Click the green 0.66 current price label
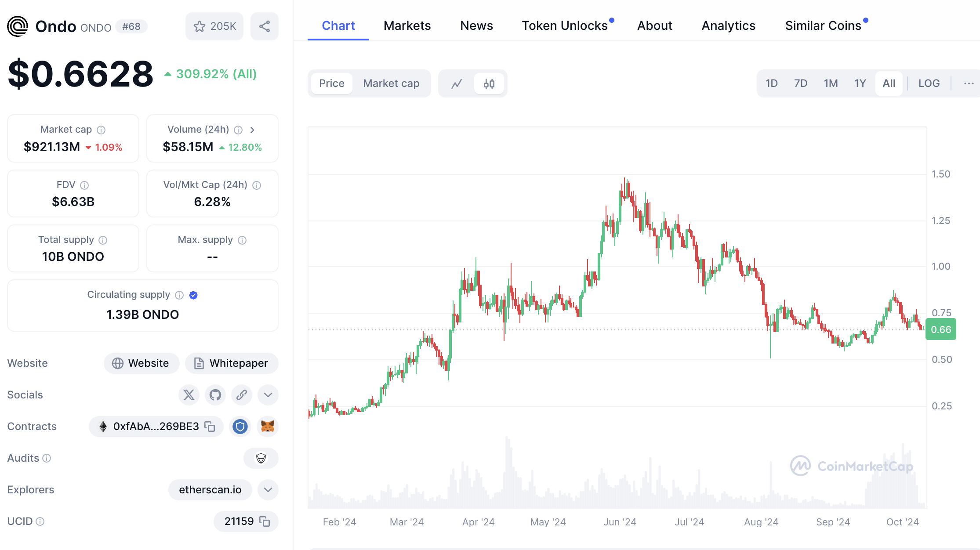Image resolution: width=980 pixels, height=550 pixels. 941,329
